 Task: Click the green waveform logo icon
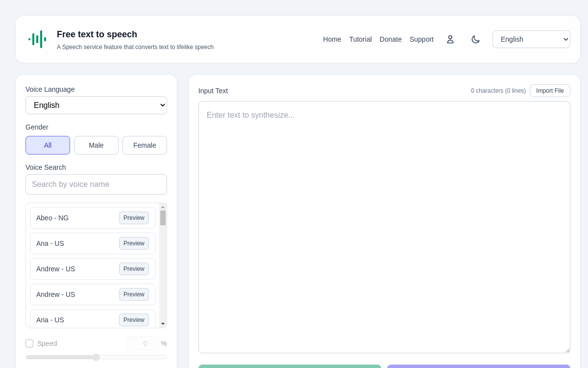(x=37, y=39)
